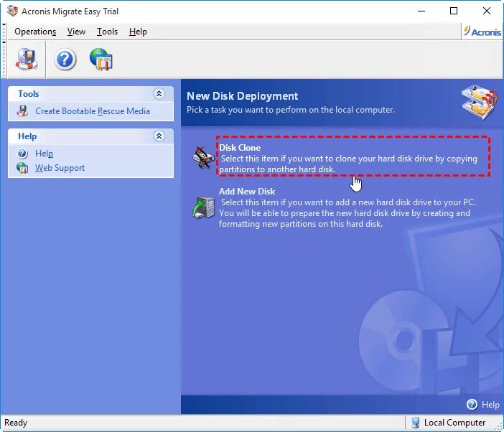Click the Acronis Migrate Easy title bar icon
The width and height of the screenshot is (504, 432).
(x=12, y=11)
